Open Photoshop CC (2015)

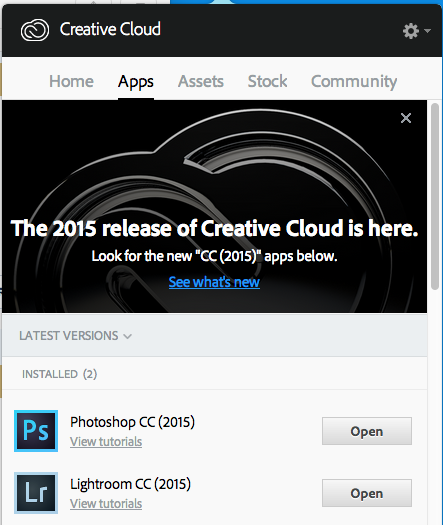(x=367, y=431)
